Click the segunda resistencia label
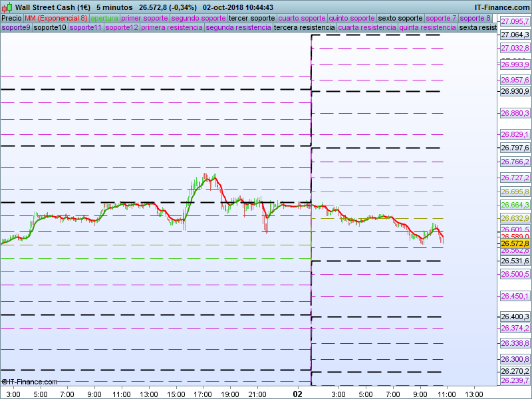The width and height of the screenshot is (532, 399). click(x=239, y=27)
